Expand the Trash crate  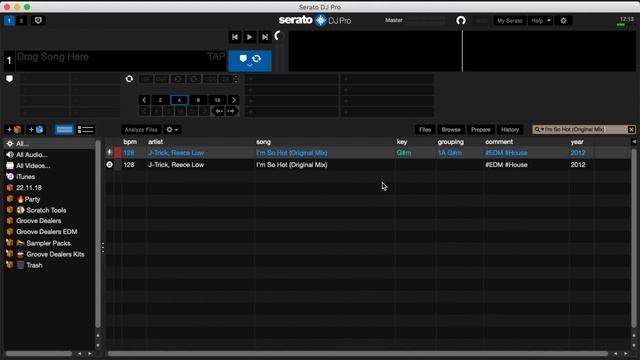(x=10, y=265)
